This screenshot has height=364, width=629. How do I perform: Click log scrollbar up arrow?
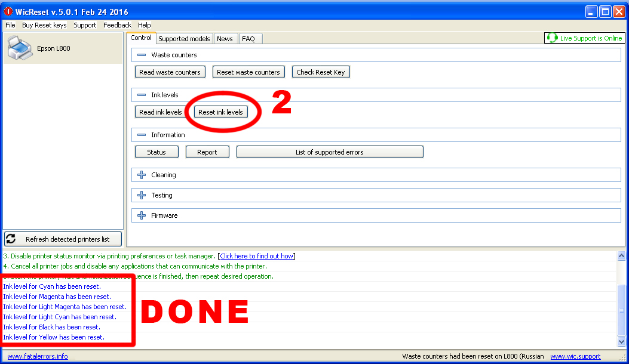click(x=621, y=256)
